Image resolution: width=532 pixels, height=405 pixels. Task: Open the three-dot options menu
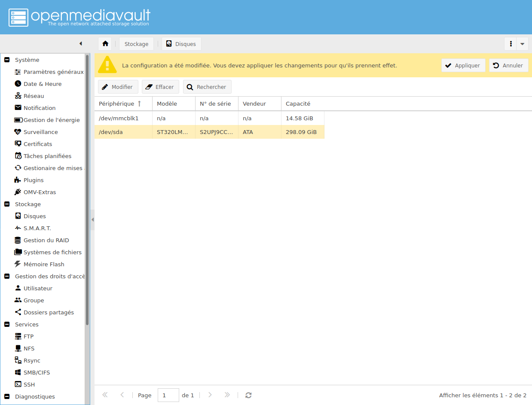[x=511, y=44]
